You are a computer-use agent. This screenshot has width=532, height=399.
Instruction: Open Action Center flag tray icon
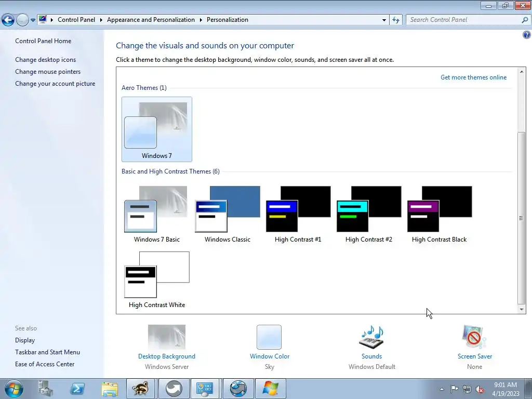pyautogui.click(x=454, y=389)
